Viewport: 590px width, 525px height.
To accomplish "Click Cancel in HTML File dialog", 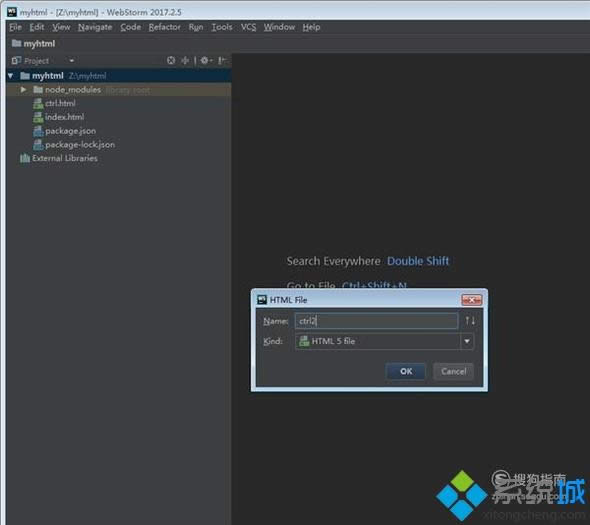I will [453, 371].
